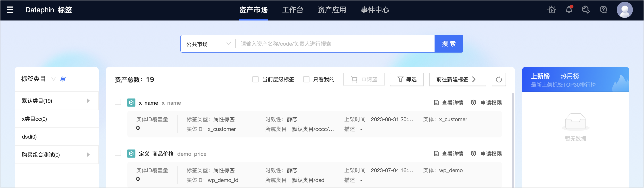Select the 购买组合测试(0) category row
The height and width of the screenshot is (188, 644).
click(56, 155)
